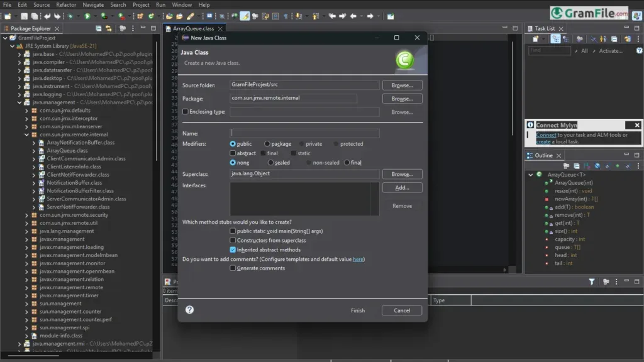Image resolution: width=644 pixels, height=362 pixels.
Task: Click the 'here' templates link
Action: 358,259
